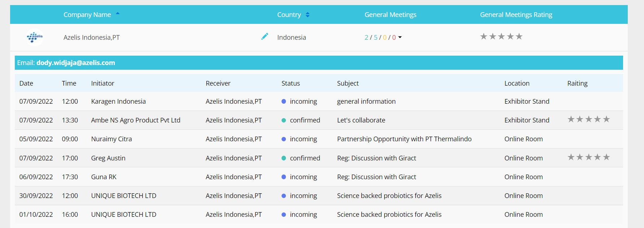Expand the 2/5/0/0 meetings dropdown
Viewport: 644px width, 228px height.
(x=400, y=38)
